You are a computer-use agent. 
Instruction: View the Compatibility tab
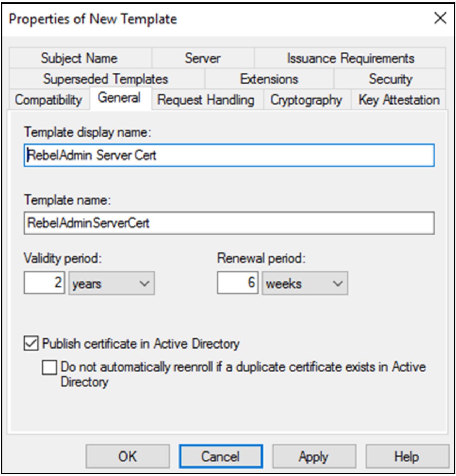click(48, 100)
